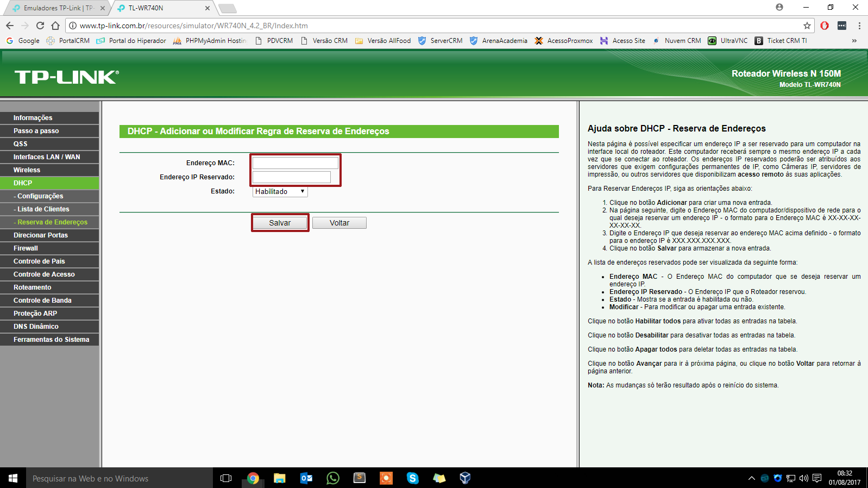Click the browser reload page icon
868x488 pixels.
(40, 26)
